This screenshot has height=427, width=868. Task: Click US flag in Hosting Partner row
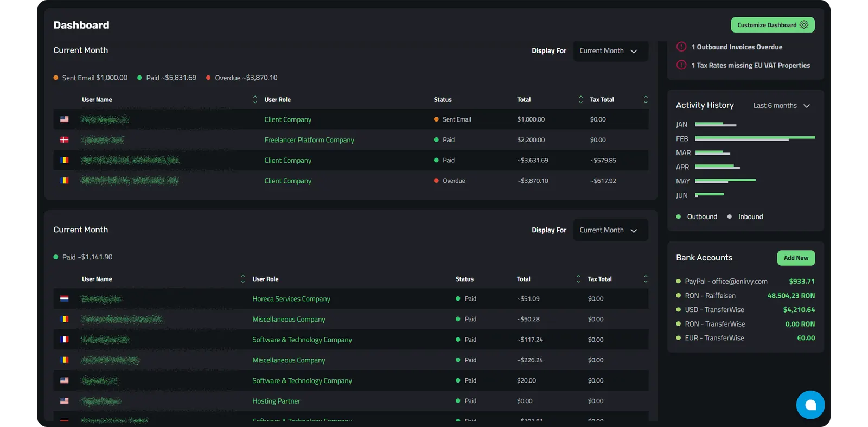(x=65, y=401)
